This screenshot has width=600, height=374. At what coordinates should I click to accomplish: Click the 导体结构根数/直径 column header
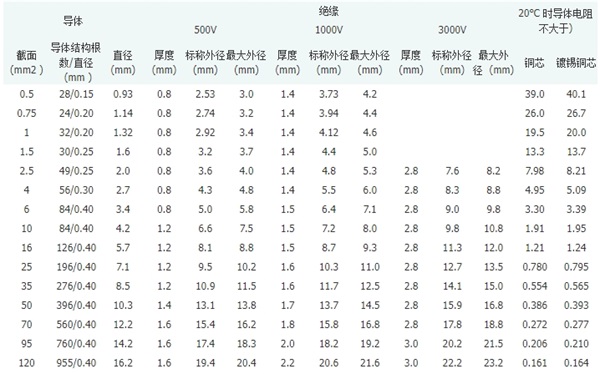[x=76, y=62]
